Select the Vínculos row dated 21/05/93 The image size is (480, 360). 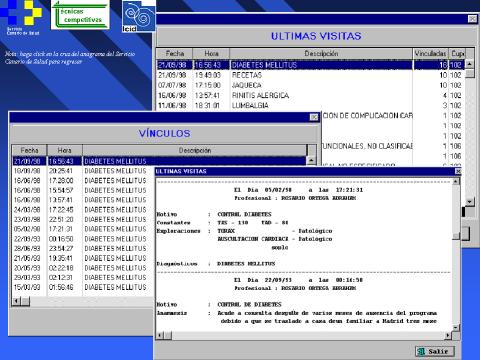(83, 258)
